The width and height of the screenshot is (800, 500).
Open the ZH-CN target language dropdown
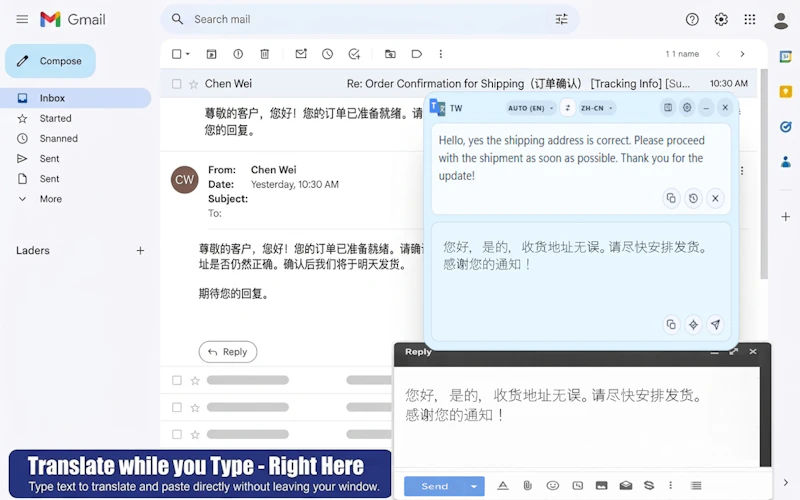pos(596,108)
